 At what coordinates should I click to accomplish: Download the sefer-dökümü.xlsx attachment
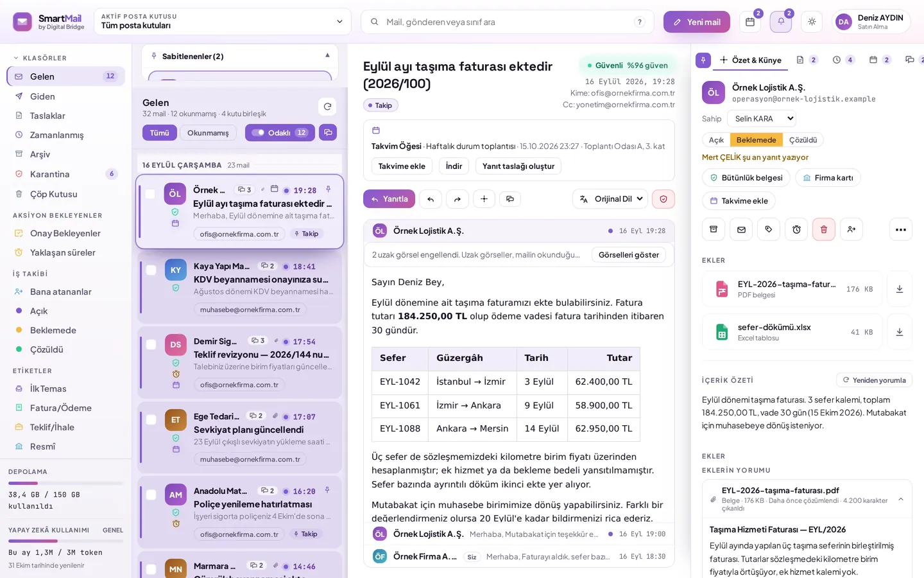[x=900, y=332]
